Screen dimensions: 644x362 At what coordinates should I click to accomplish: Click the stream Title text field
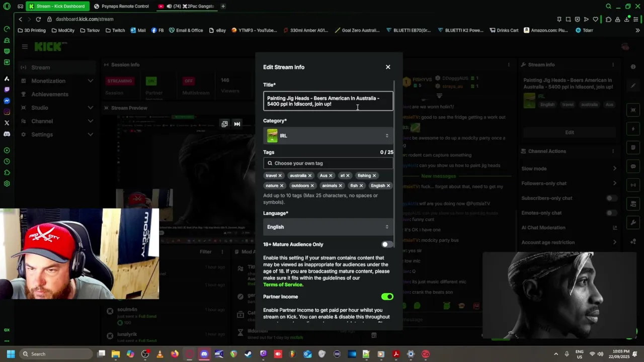click(x=328, y=101)
